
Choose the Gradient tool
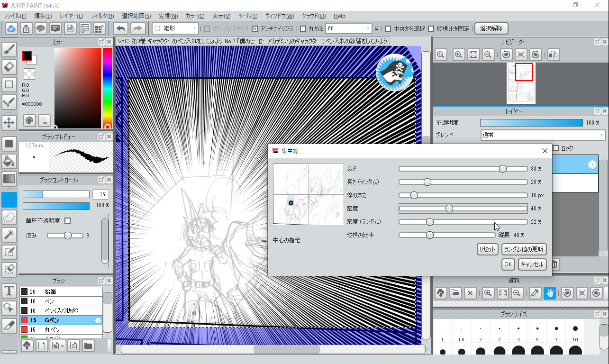(x=9, y=179)
